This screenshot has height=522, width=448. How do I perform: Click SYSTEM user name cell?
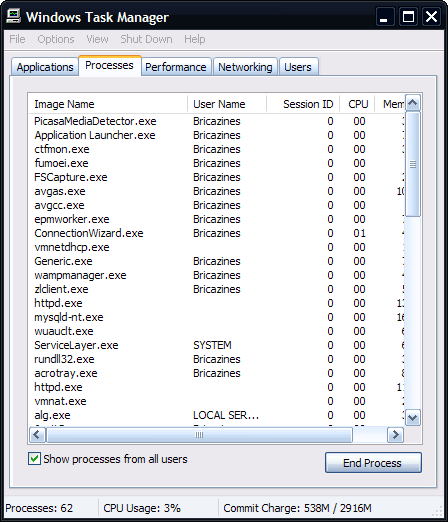[212, 345]
